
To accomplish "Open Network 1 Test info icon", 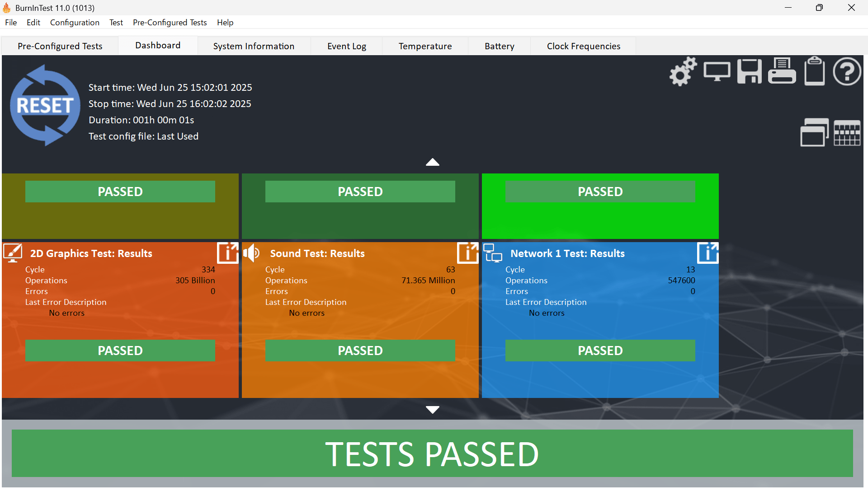I will click(708, 253).
